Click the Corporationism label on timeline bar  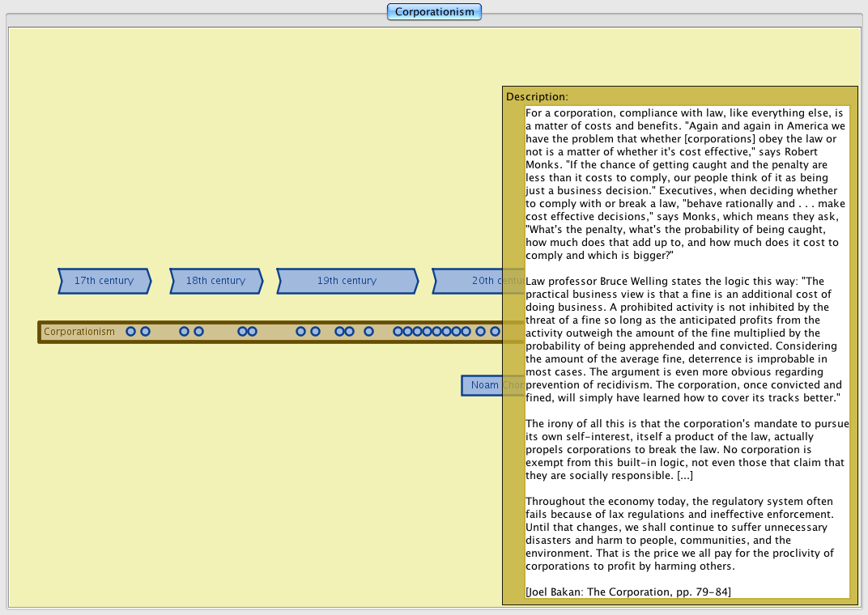pos(79,332)
